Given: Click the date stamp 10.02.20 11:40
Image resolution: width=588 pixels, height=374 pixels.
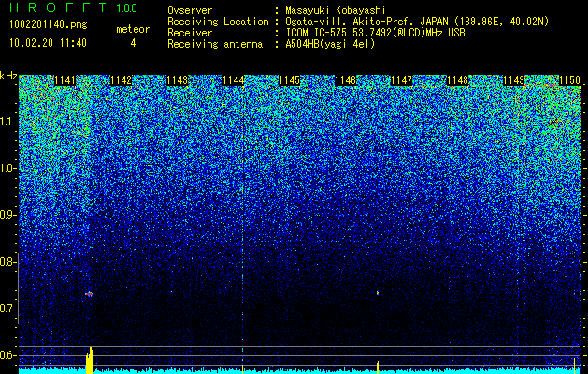Looking at the screenshot, I should (48, 43).
